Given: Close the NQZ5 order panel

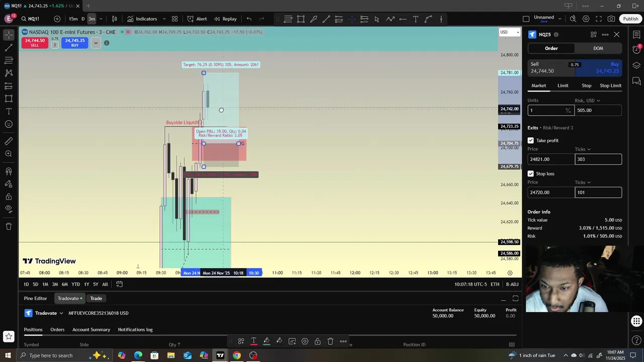Looking at the screenshot, I should click(x=616, y=34).
